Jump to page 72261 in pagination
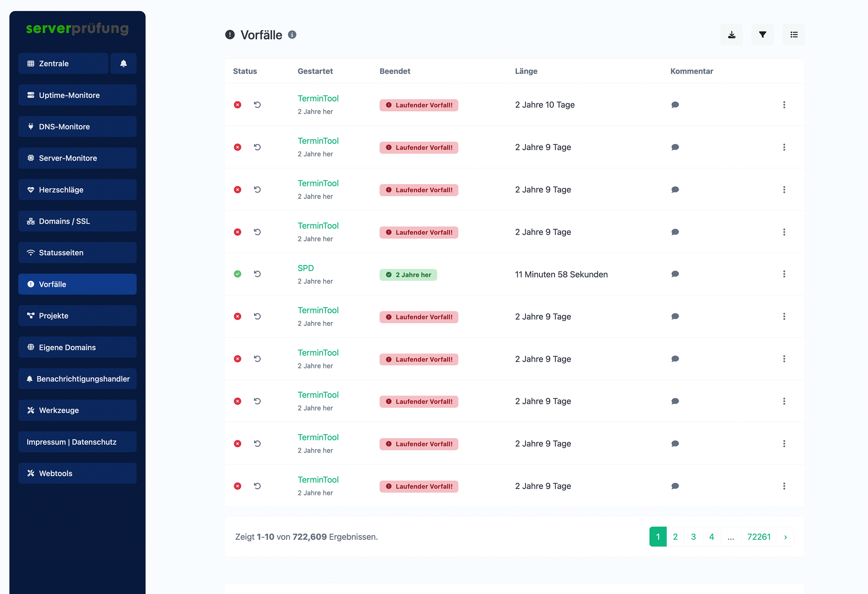 759,536
